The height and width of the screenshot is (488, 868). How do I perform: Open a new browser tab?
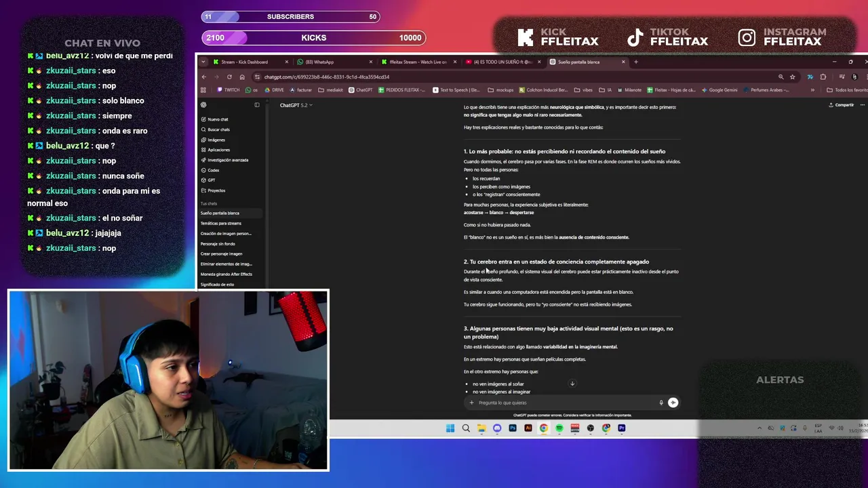pyautogui.click(x=635, y=62)
